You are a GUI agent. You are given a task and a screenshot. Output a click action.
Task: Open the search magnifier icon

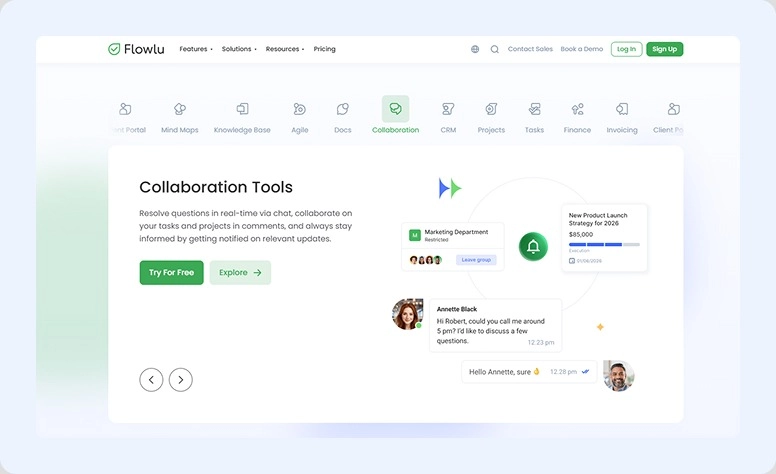[x=494, y=49]
